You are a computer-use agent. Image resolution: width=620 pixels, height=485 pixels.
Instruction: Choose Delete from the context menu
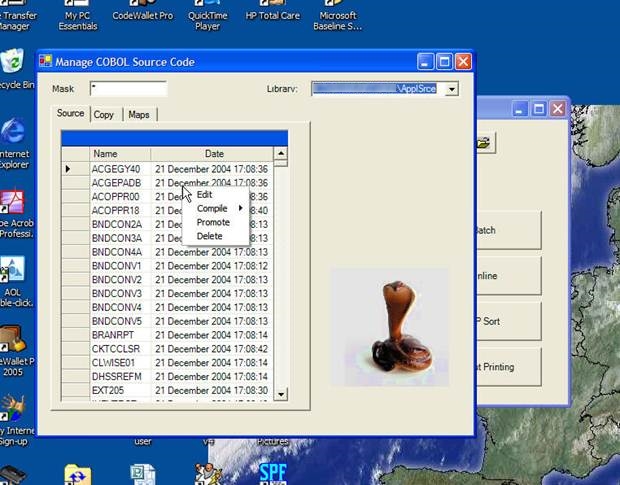[x=215, y=236]
